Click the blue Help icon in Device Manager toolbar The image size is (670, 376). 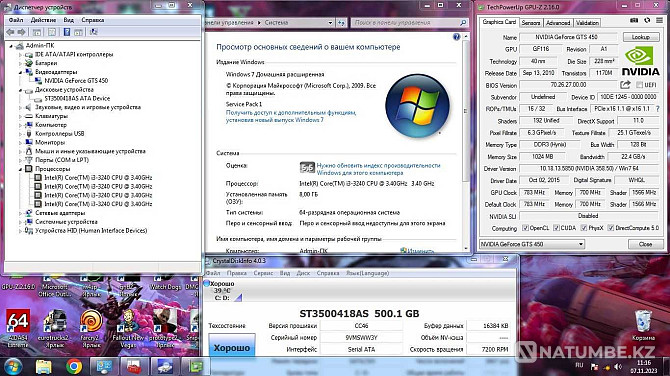click(x=67, y=32)
